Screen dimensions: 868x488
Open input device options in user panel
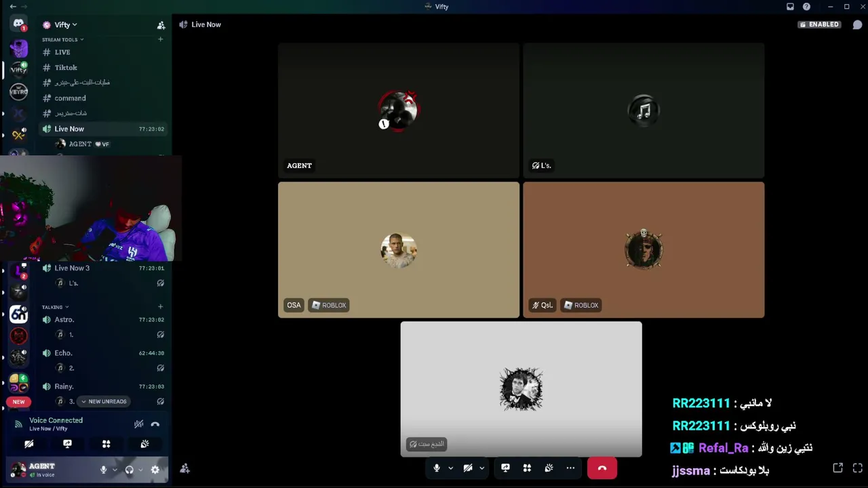[115, 470]
